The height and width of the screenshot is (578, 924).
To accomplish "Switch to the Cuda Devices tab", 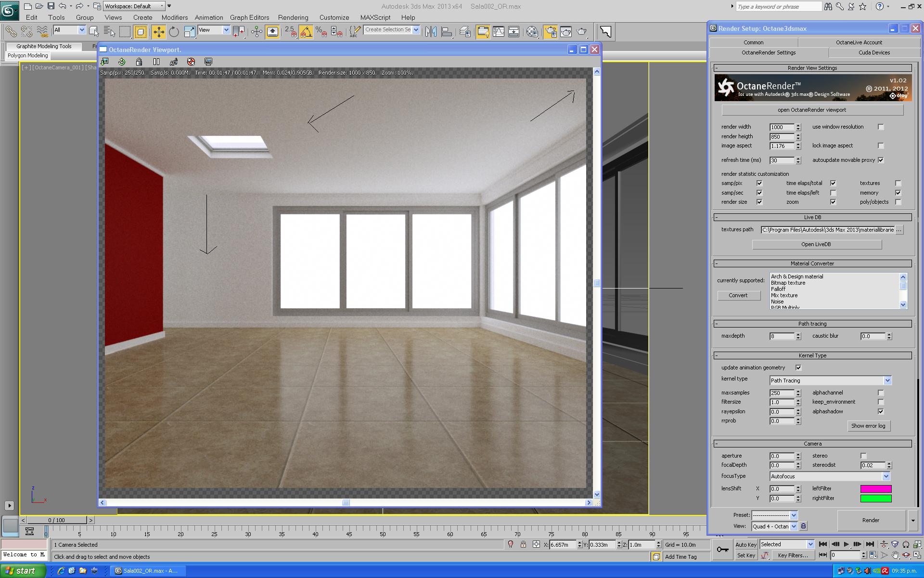I will (874, 53).
